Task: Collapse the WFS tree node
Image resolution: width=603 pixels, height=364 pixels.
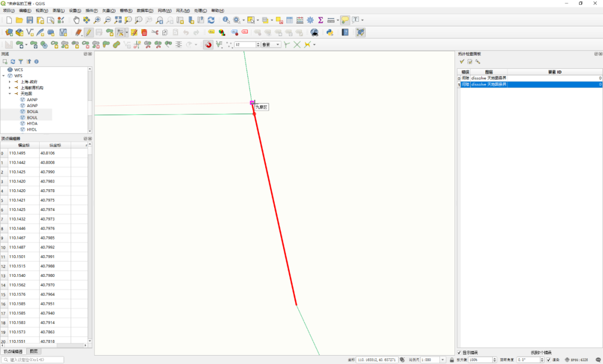Action: tap(4, 76)
